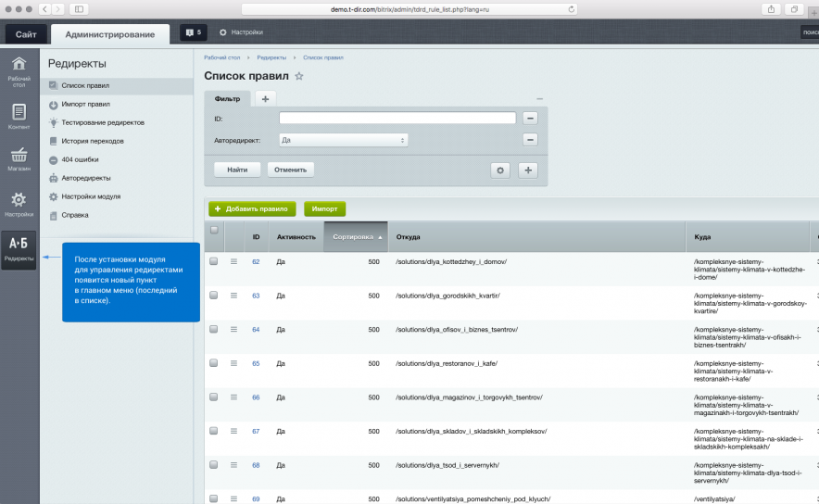Follow the Редиректы breadcrumb link
The image size is (819, 504).
tap(271, 57)
